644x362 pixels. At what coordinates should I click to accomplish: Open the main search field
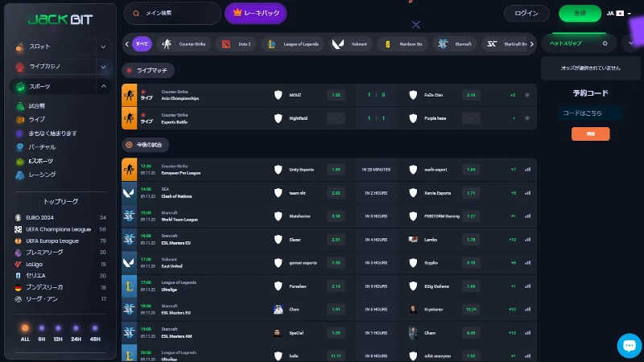(x=172, y=13)
